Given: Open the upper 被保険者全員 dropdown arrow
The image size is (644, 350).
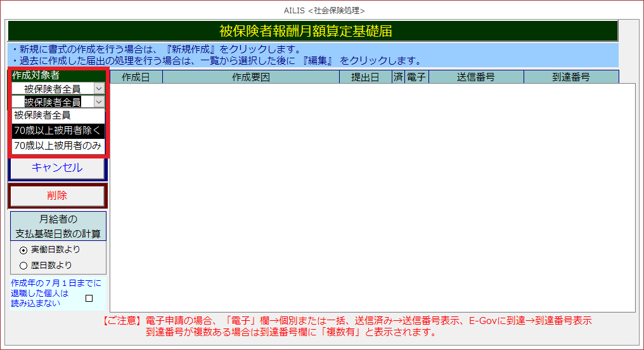Looking at the screenshot, I should point(99,89).
